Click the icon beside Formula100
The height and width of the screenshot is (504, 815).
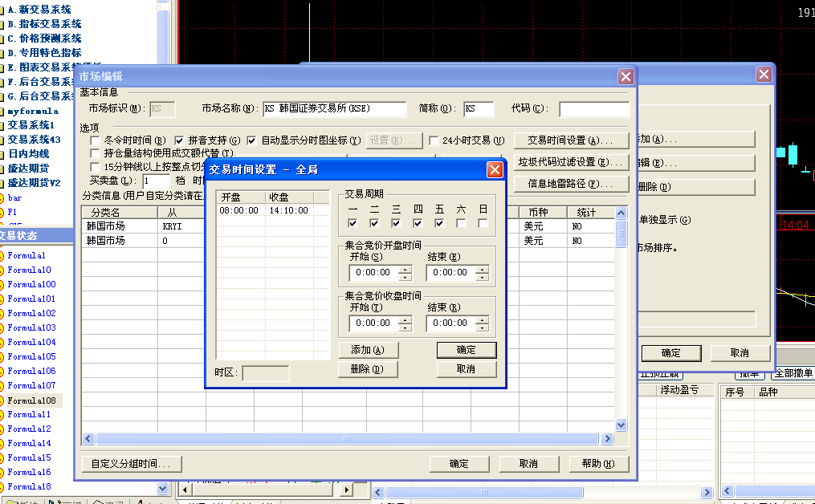pos(2,285)
